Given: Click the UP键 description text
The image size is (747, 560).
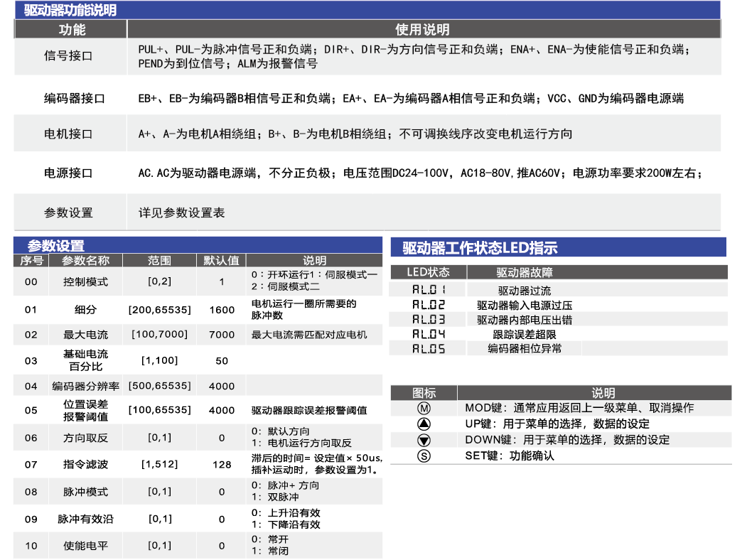Looking at the screenshot, I should click(x=557, y=424).
